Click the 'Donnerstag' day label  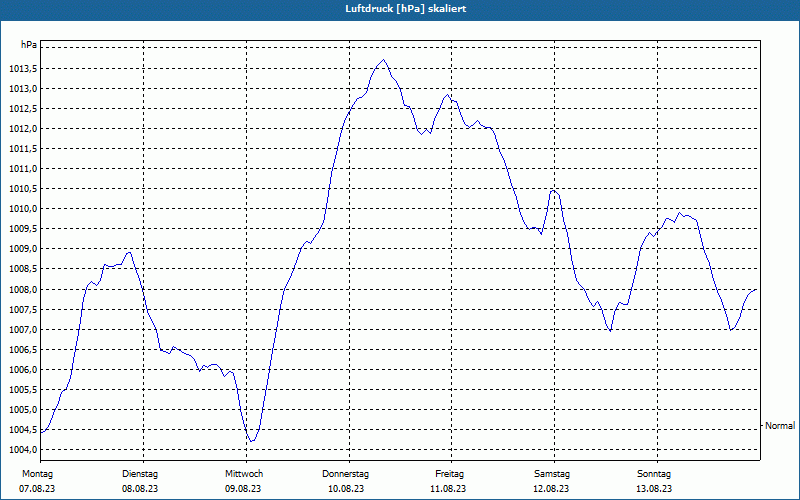(x=345, y=474)
